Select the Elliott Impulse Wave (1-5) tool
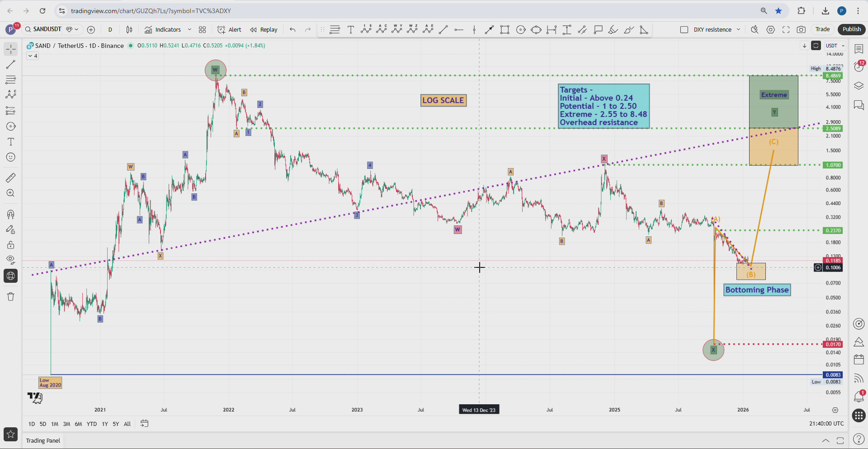This screenshot has height=449, width=868. (x=366, y=30)
